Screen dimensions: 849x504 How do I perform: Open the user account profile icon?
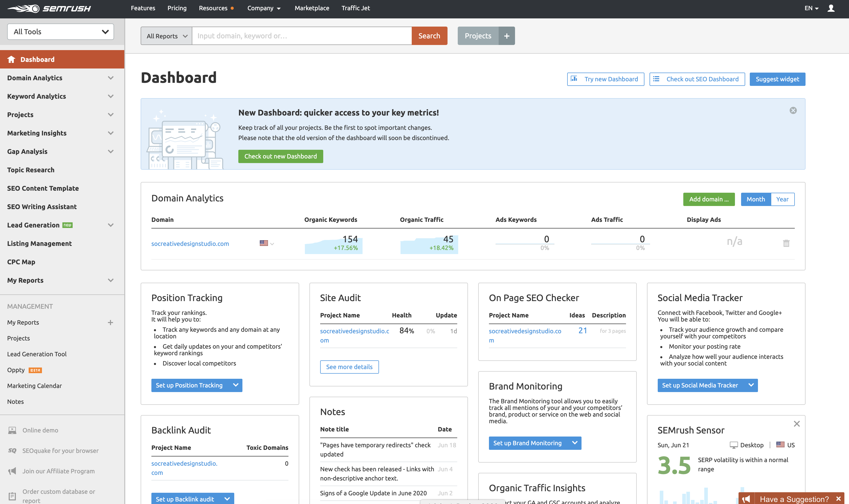point(831,8)
